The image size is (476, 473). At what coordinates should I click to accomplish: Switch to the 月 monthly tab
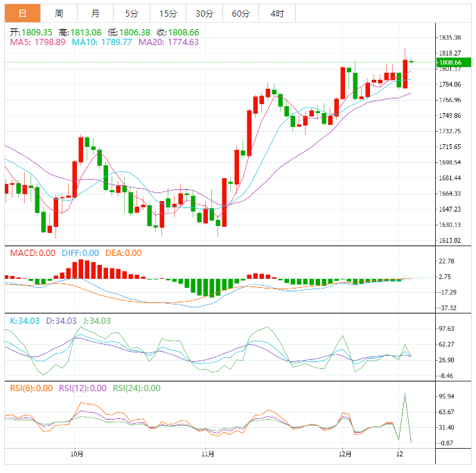click(96, 13)
